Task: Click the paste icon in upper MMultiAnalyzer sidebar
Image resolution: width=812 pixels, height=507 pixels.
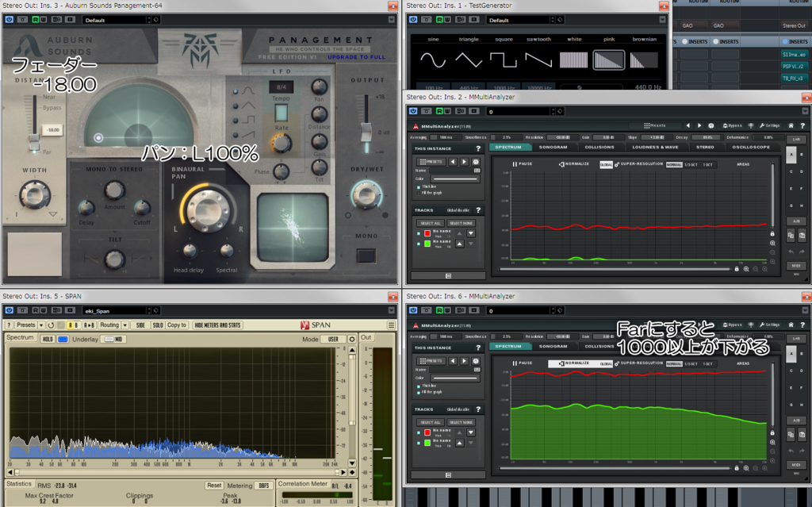Action: pos(802,236)
